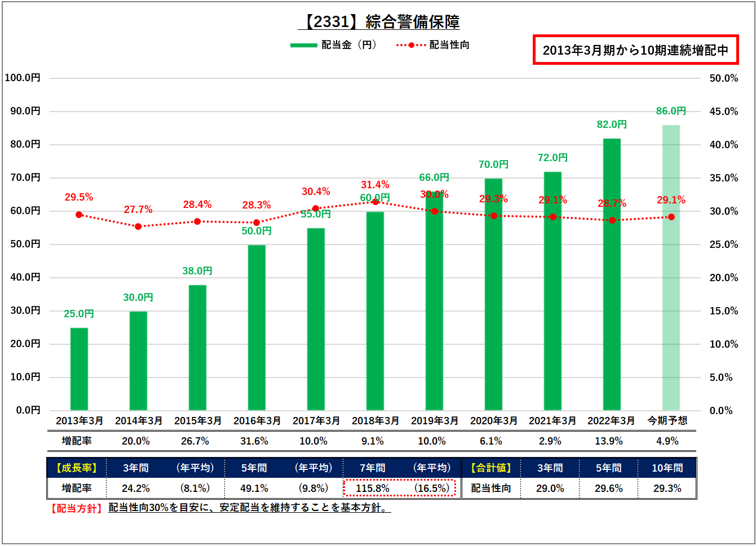Screen dimensions: 756x546
Task: Click the x-axis label 2019年3月
Action: 435,421
